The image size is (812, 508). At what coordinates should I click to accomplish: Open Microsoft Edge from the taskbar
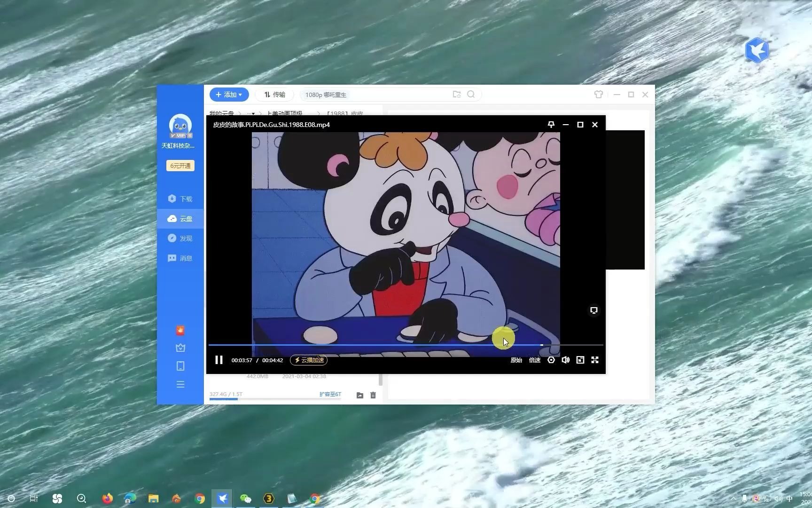coord(130,499)
